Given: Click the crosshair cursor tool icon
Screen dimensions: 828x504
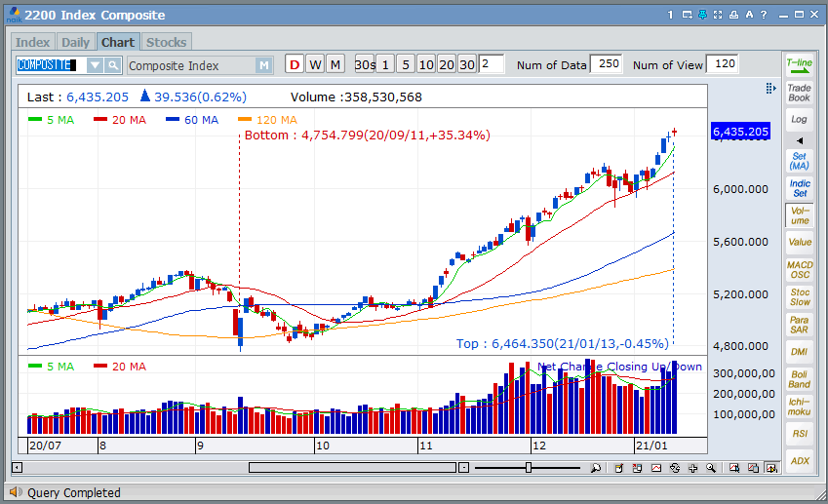Looking at the screenshot, I should 691,468.
